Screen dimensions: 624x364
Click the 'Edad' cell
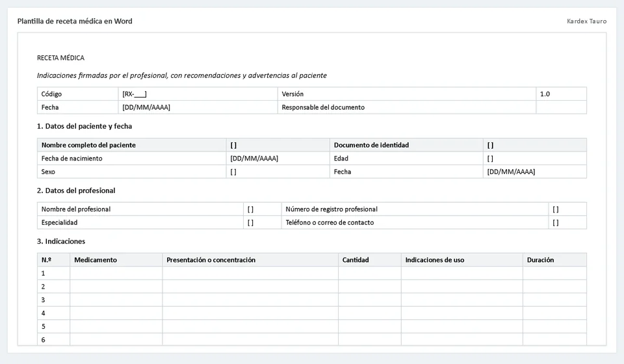click(x=406, y=159)
